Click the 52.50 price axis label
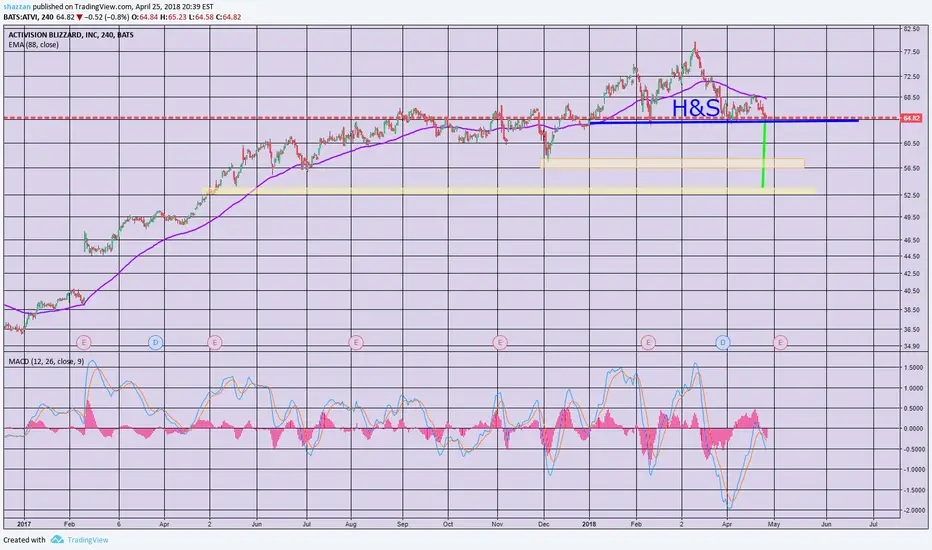This screenshot has height=550, width=932. (x=911, y=195)
